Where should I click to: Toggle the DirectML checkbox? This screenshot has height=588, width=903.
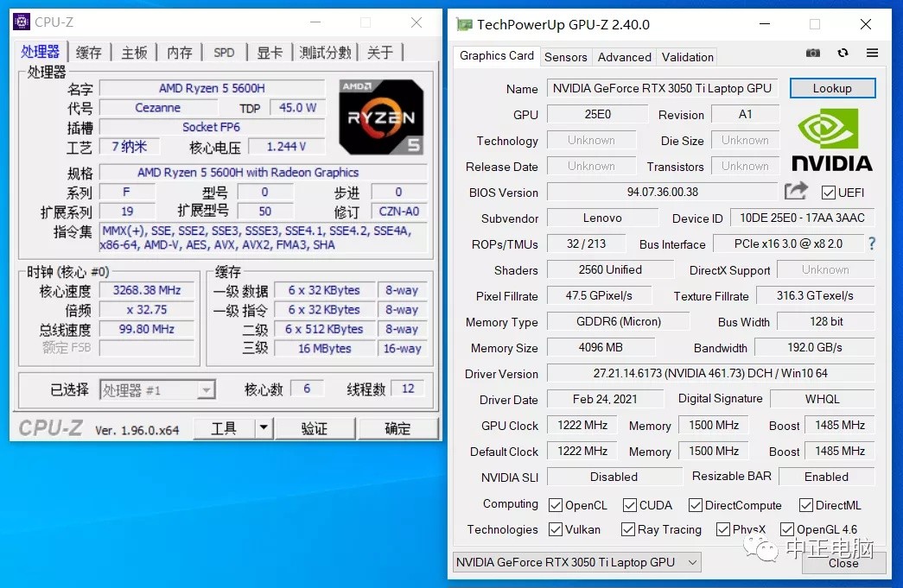805,505
